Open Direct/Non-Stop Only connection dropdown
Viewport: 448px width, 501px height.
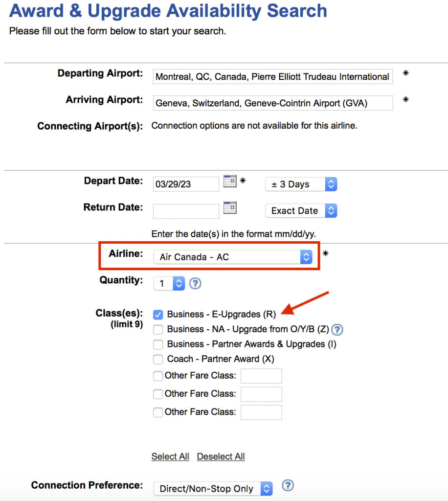click(212, 488)
